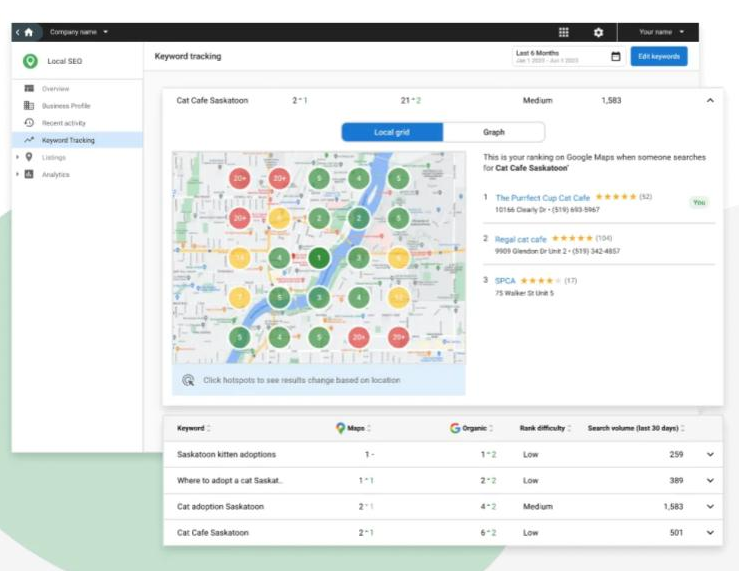Click the yellow rank 14 hotspot
This screenshot has width=739, height=571.
[239, 258]
